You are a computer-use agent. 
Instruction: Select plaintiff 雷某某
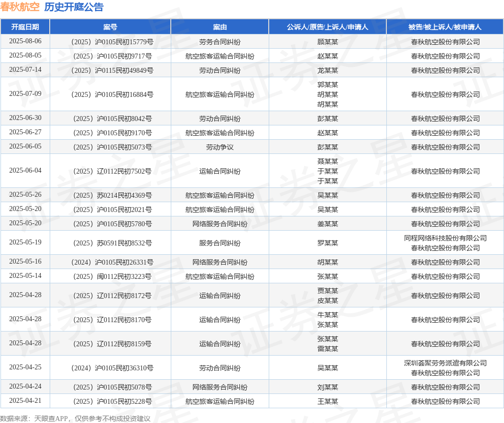(327, 349)
